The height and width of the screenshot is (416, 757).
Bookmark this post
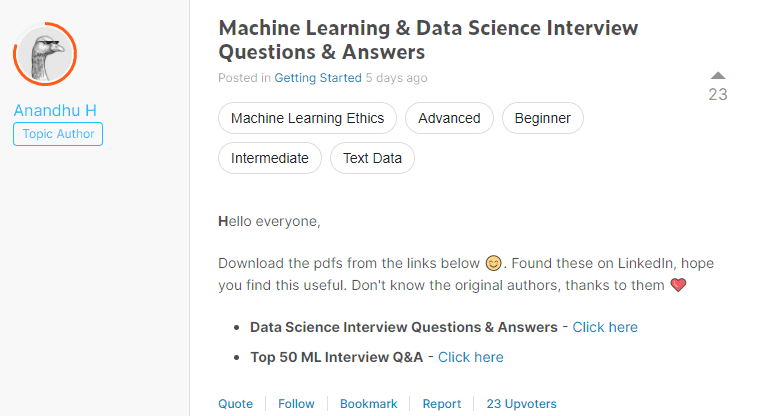pos(368,404)
